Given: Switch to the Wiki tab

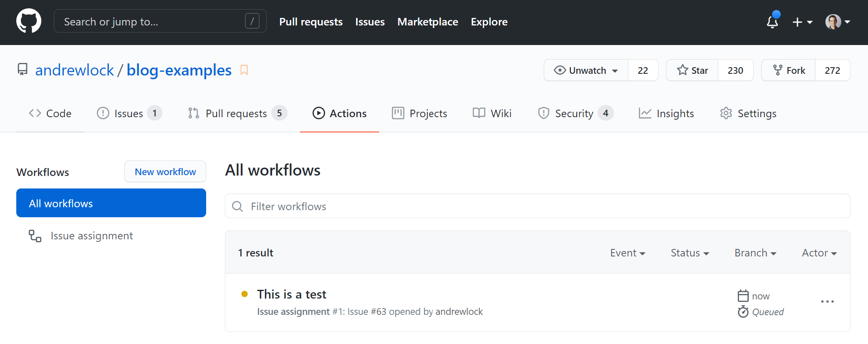Looking at the screenshot, I should pyautogui.click(x=492, y=113).
